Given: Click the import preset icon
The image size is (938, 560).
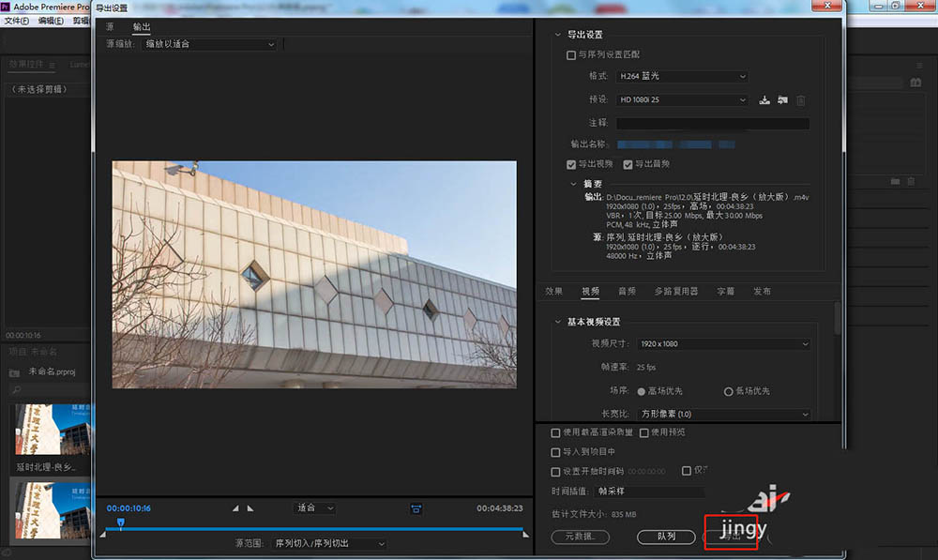Looking at the screenshot, I should pyautogui.click(x=782, y=100).
